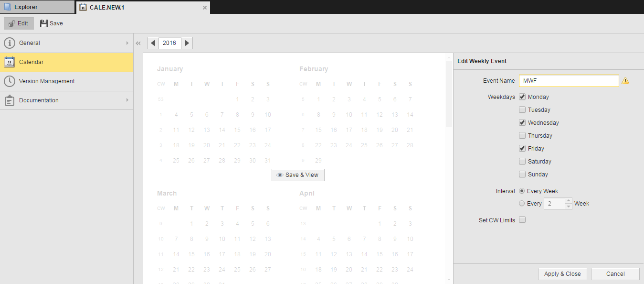Click the Event Name field

569,81
